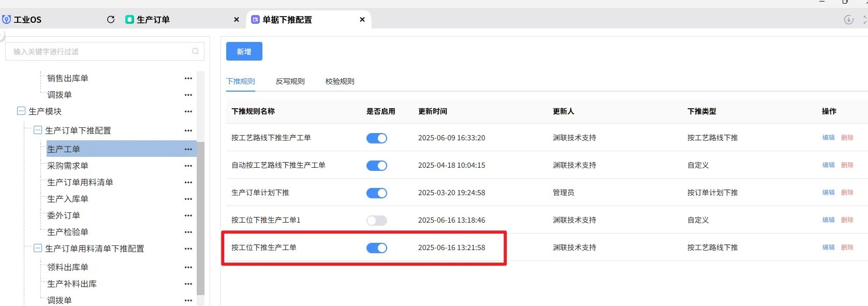
Task: Disable the 按工艺路线下推生产工单 rule toggle
Action: pyautogui.click(x=376, y=138)
